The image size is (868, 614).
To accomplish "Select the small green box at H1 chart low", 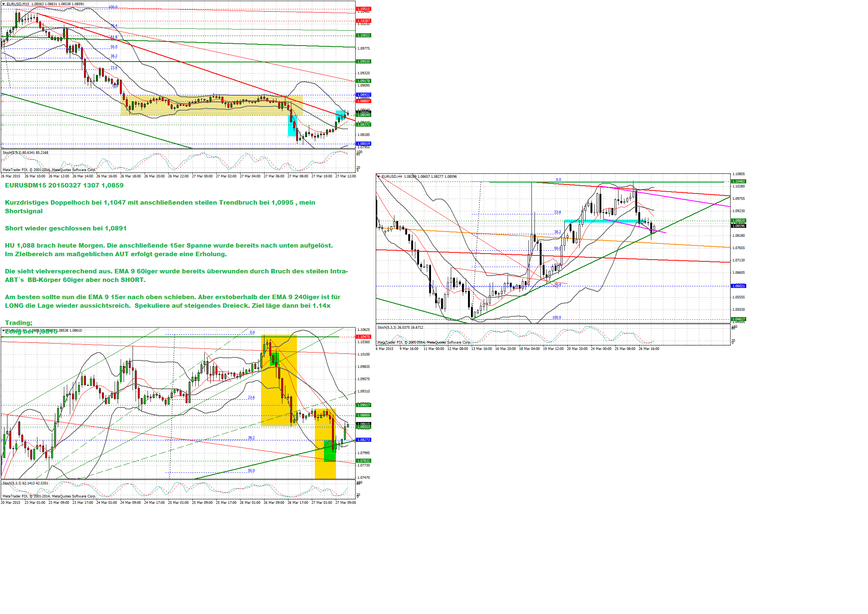I will point(330,451).
